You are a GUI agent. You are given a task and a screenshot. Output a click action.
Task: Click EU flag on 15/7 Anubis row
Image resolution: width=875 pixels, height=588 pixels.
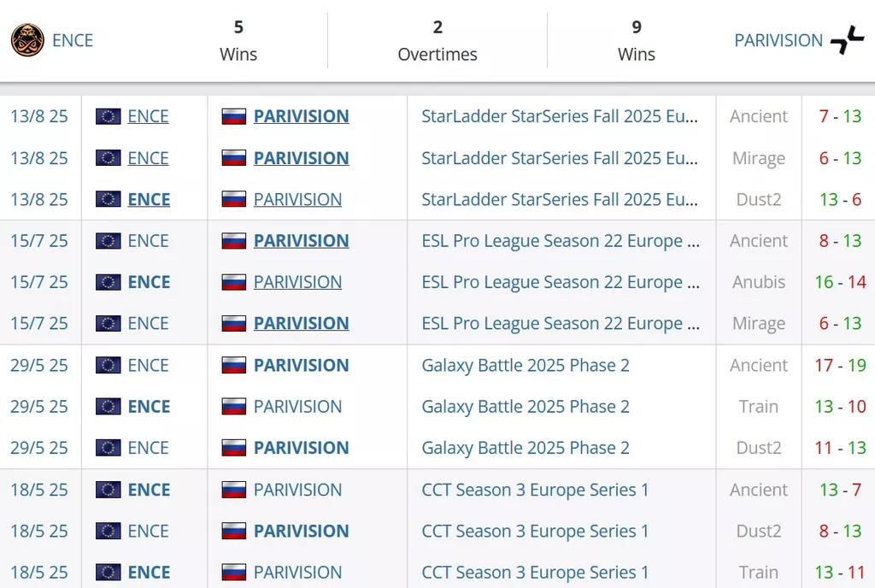tap(109, 282)
